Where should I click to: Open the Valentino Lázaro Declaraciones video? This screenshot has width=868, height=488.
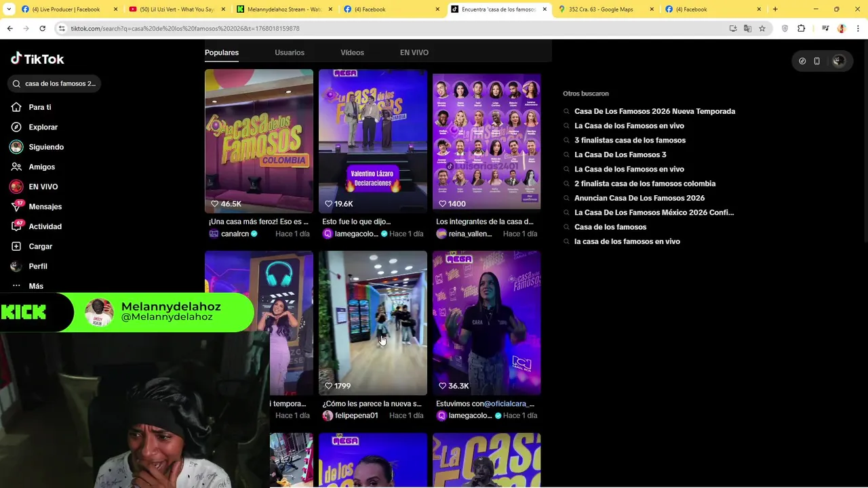(x=373, y=141)
